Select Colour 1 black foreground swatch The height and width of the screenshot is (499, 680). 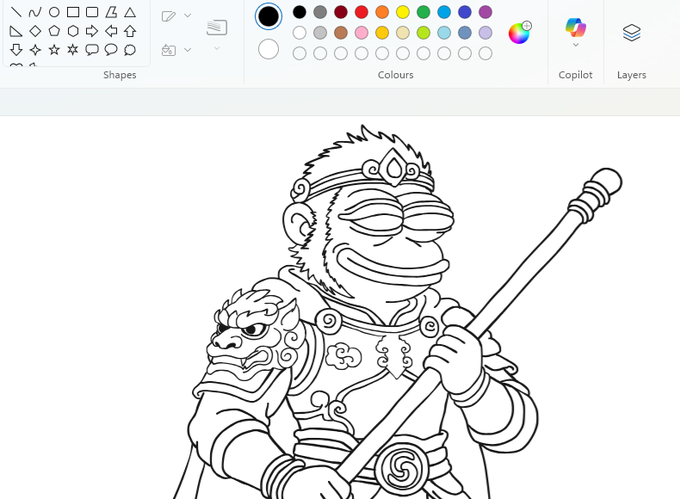point(268,16)
